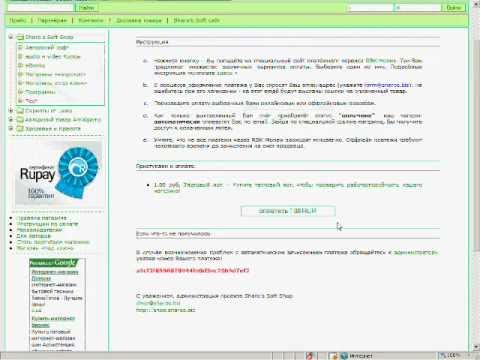This screenshot has height=360, width=480.
Task: Click the green email address above the site URL
Action: coord(158,303)
